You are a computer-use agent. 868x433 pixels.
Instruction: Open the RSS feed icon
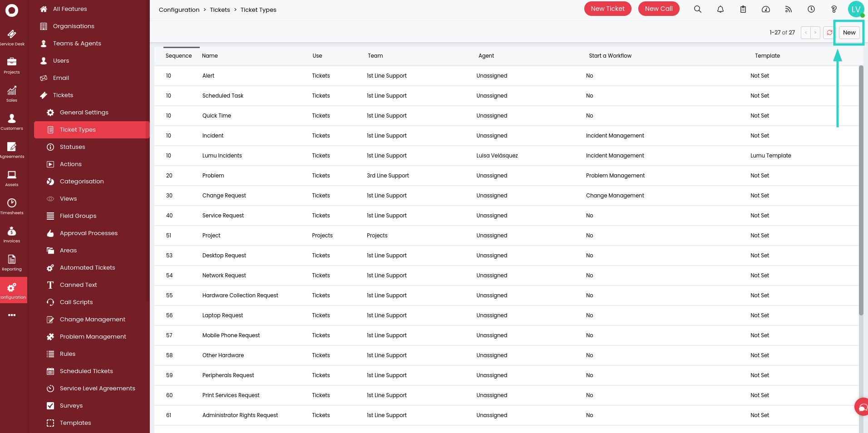tap(789, 9)
